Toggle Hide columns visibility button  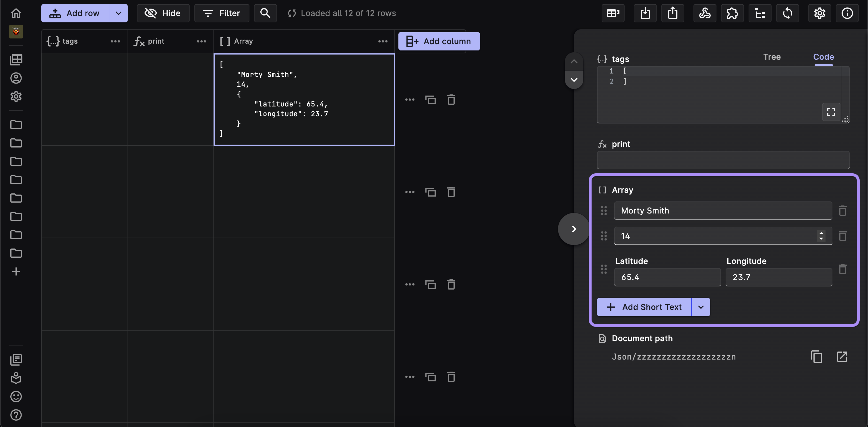[163, 13]
